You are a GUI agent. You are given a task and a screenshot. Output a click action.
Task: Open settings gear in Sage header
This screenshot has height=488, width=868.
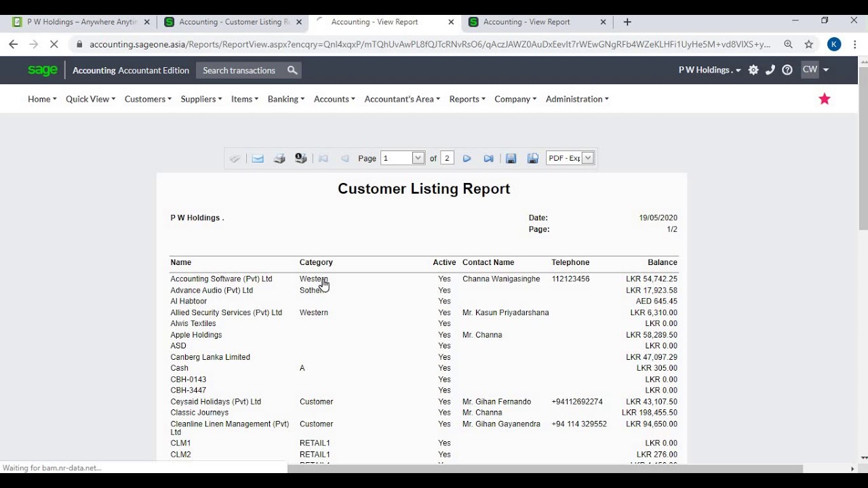[x=753, y=70]
